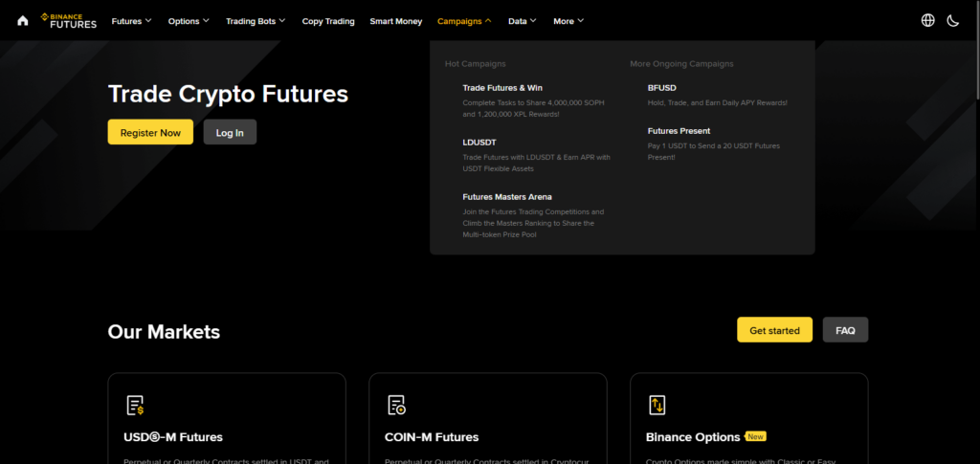Click the More Ongoing Campaigns heading

[x=681, y=64]
